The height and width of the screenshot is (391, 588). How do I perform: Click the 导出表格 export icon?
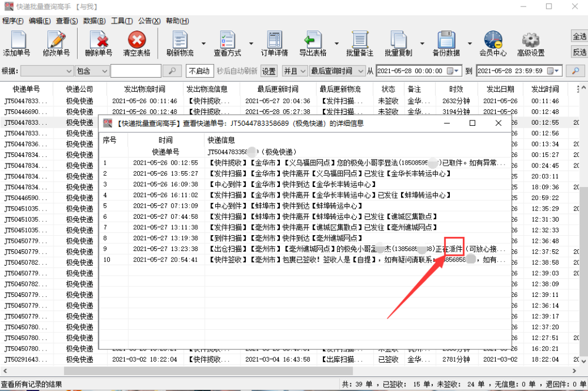coord(313,44)
